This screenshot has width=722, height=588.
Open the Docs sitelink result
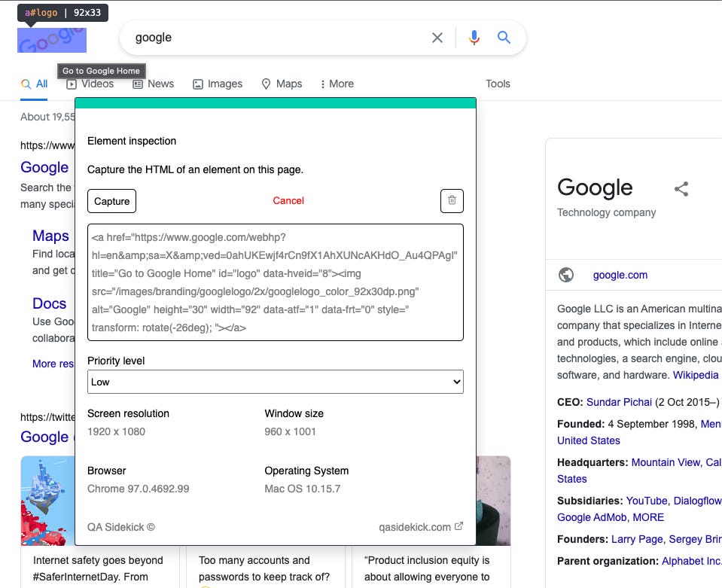(49, 303)
